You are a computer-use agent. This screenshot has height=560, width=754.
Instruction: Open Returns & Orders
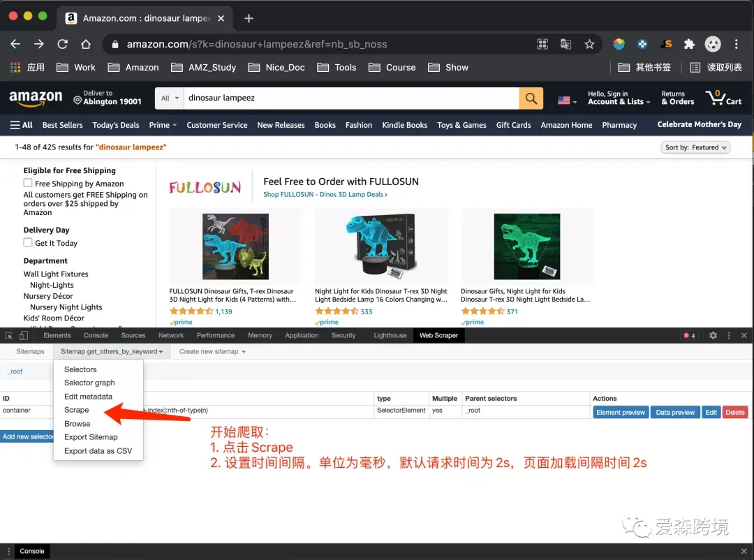pyautogui.click(x=677, y=98)
